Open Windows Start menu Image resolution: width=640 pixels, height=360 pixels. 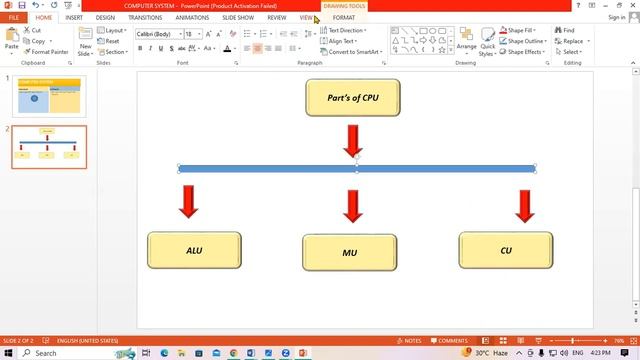pyautogui.click(x=8, y=353)
